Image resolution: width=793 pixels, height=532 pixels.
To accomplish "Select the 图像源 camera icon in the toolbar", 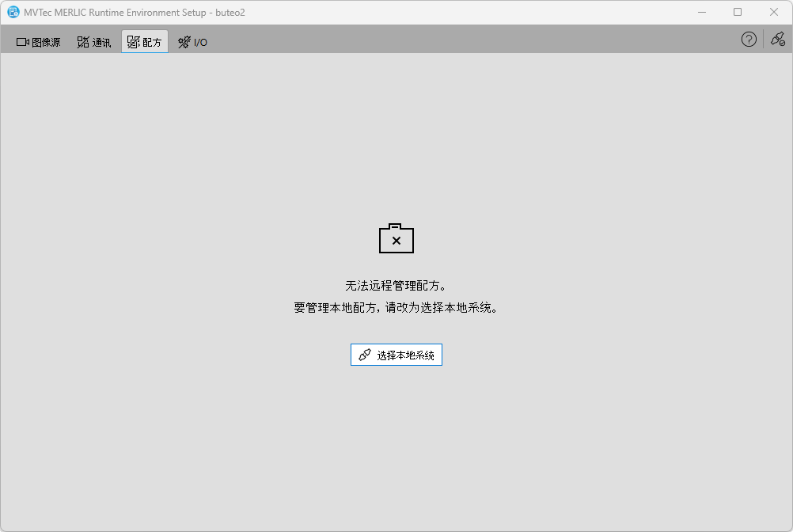I will (x=23, y=41).
